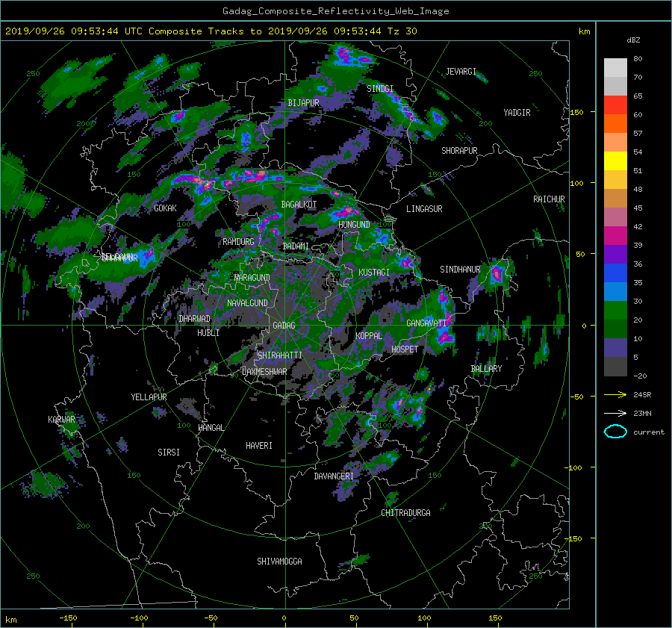Select the dark gray -20 to 5 dBZ swatch

[x=615, y=367]
